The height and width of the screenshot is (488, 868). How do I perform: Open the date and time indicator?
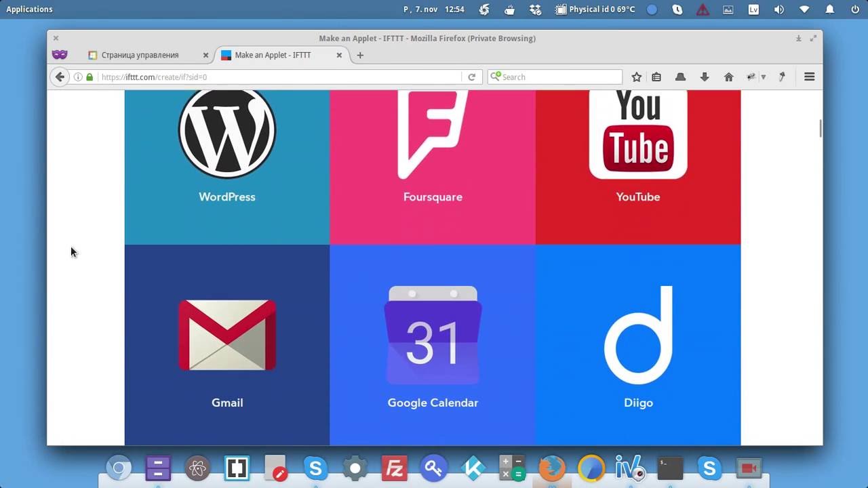433,9
